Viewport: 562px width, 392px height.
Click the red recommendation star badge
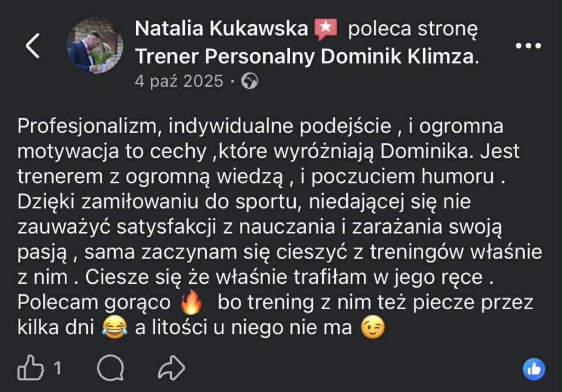[325, 29]
